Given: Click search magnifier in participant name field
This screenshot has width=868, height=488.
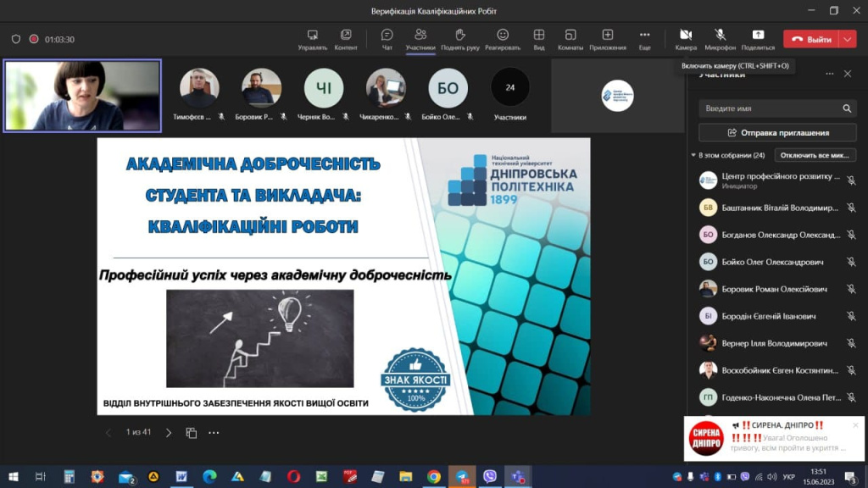Looking at the screenshot, I should (x=847, y=108).
